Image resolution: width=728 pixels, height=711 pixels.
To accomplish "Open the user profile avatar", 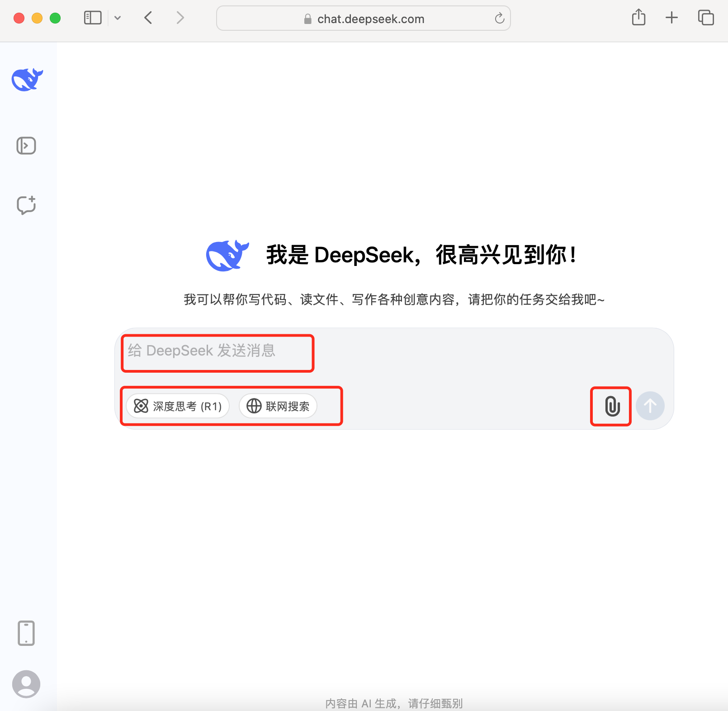I will [x=26, y=684].
